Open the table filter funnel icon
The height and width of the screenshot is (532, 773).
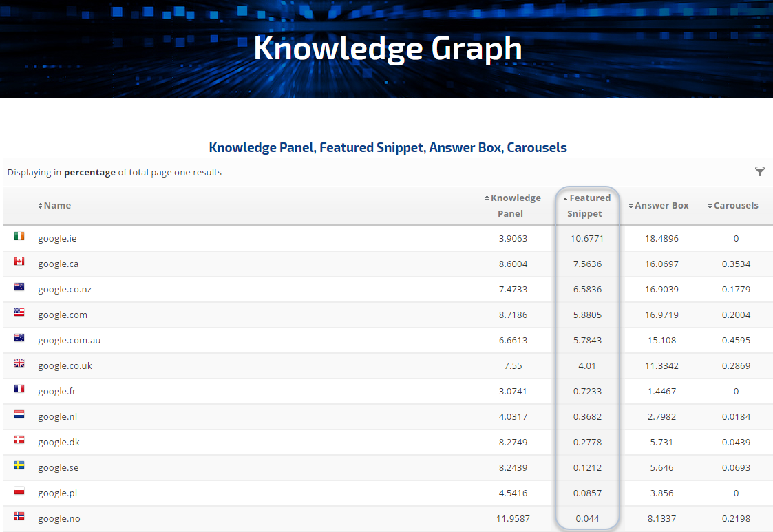(760, 171)
